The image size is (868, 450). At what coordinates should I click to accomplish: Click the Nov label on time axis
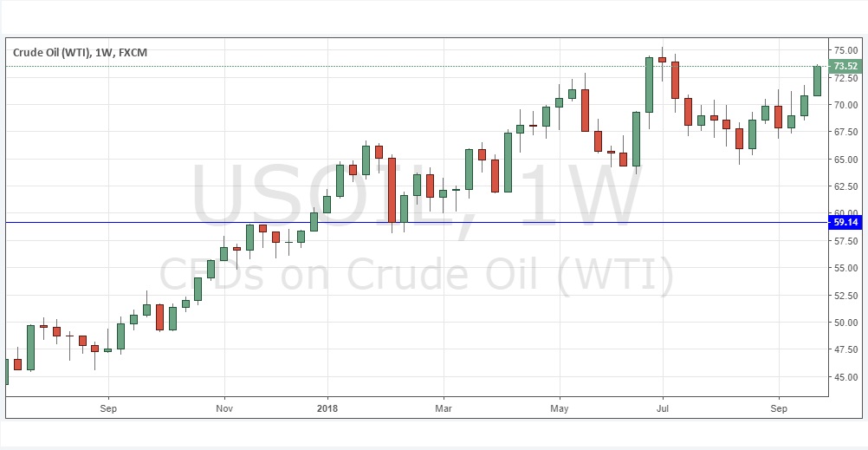point(223,408)
